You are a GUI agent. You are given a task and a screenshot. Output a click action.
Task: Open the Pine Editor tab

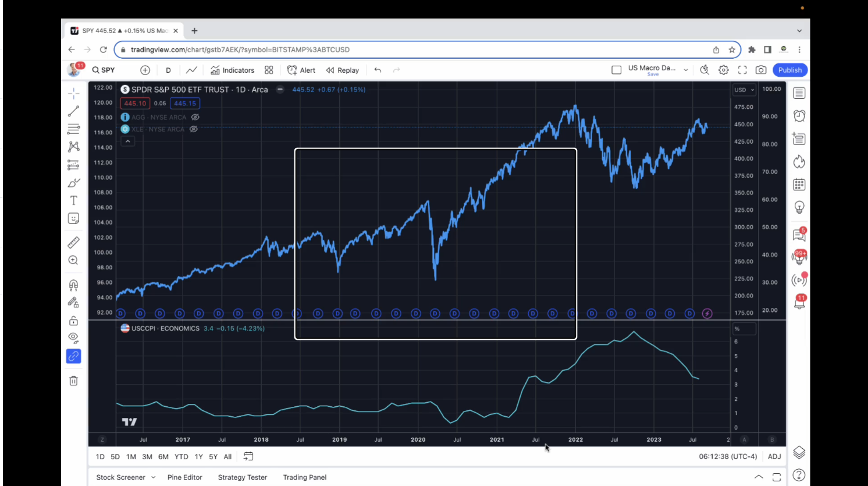[x=185, y=477]
